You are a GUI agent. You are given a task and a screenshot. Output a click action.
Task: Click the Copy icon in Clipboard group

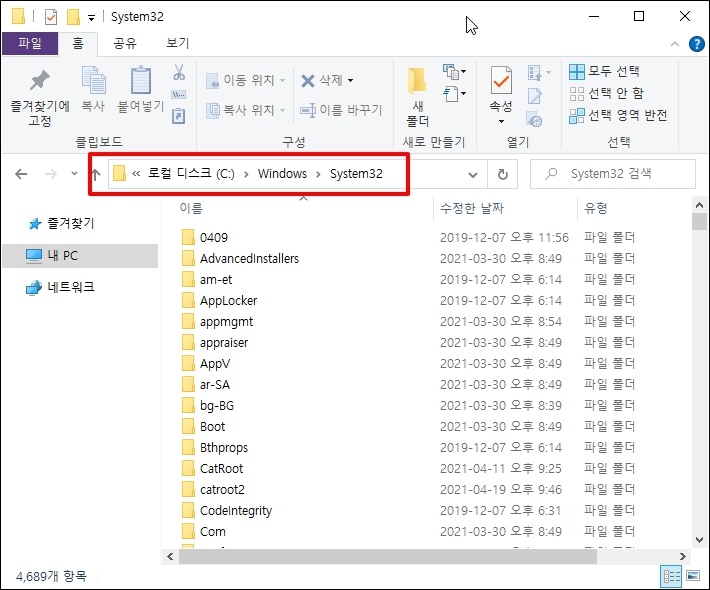click(93, 80)
